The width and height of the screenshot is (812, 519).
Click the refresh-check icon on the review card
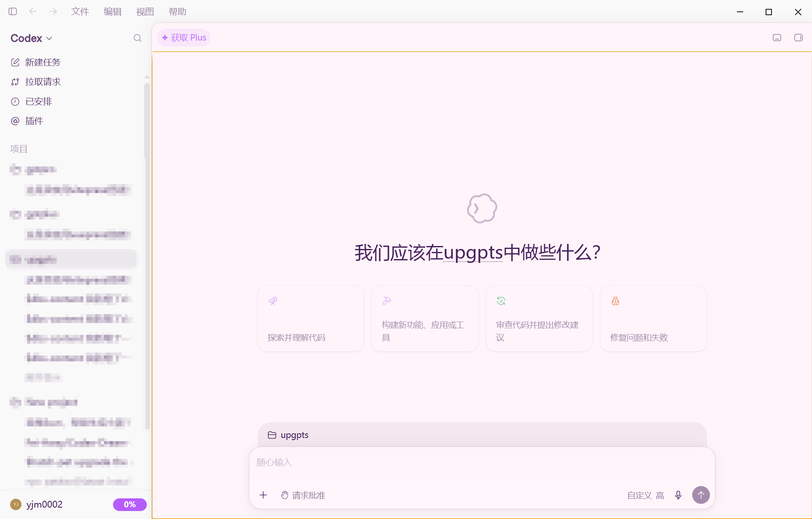501,301
